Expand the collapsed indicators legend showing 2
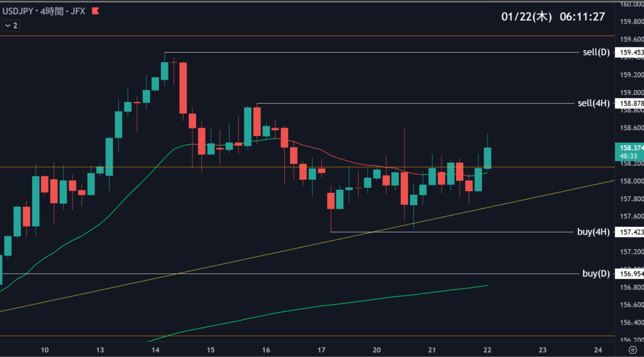 11,26
